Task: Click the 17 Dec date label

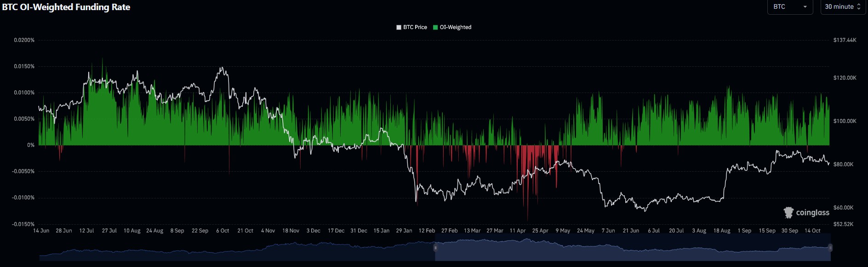Action: pos(336,231)
